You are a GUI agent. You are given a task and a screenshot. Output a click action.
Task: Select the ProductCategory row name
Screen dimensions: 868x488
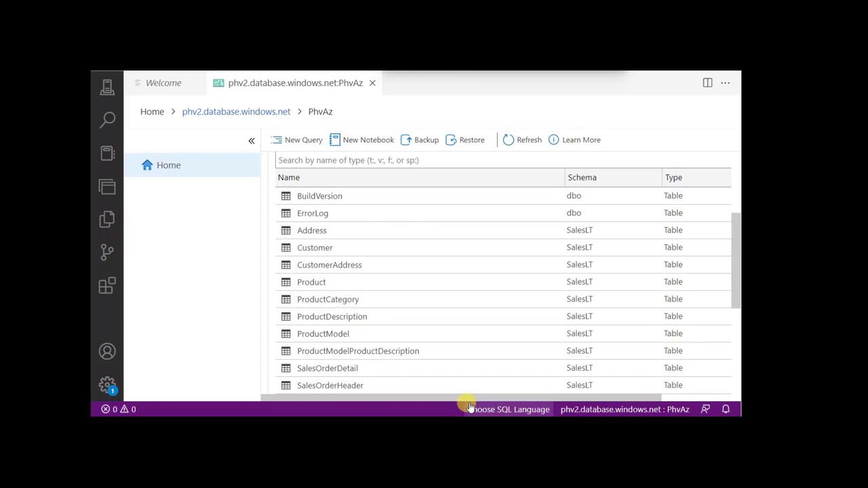click(x=328, y=299)
